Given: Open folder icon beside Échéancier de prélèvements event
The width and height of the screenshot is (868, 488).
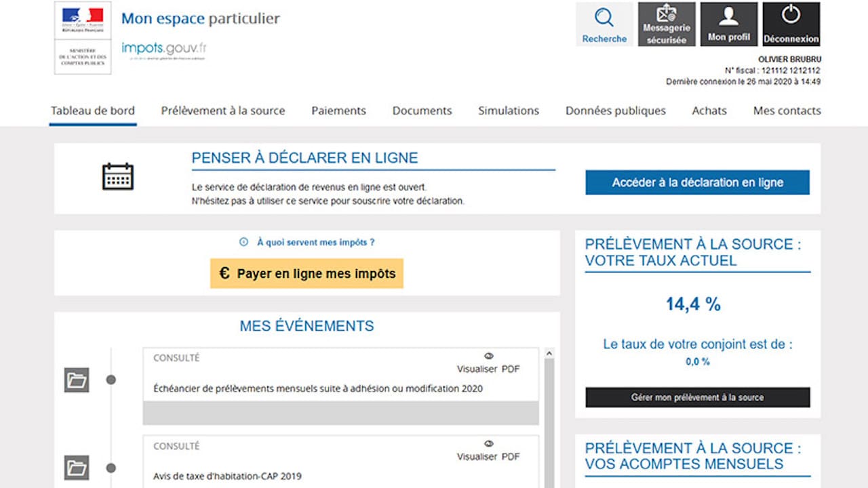Looking at the screenshot, I should 77,380.
